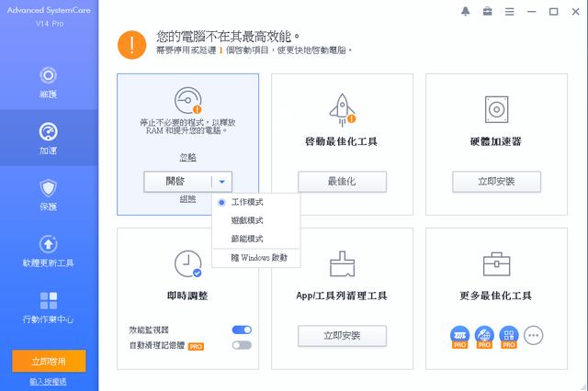Click the PRO badge beside 自動清理記憶體
This screenshot has width=588, height=391.
pyautogui.click(x=196, y=346)
